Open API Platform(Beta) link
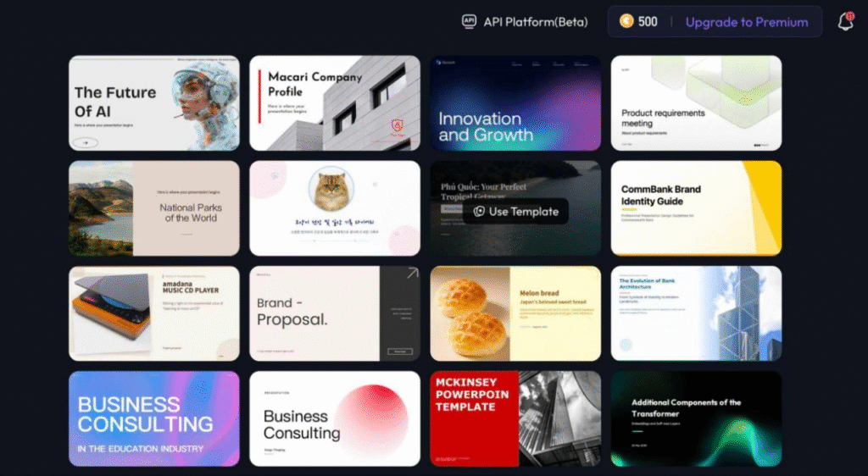The width and height of the screenshot is (868, 476). click(535, 22)
